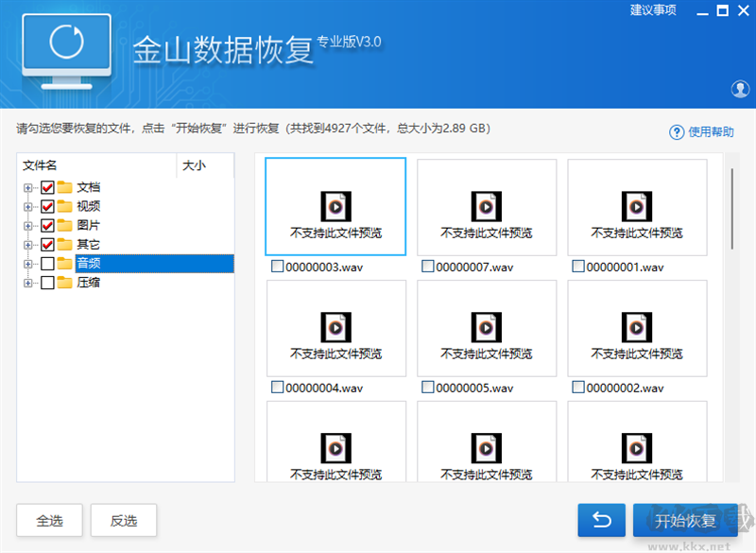The image size is (756, 553).
Task: Click the 开始恢复 recovery button
Action: [x=688, y=520]
